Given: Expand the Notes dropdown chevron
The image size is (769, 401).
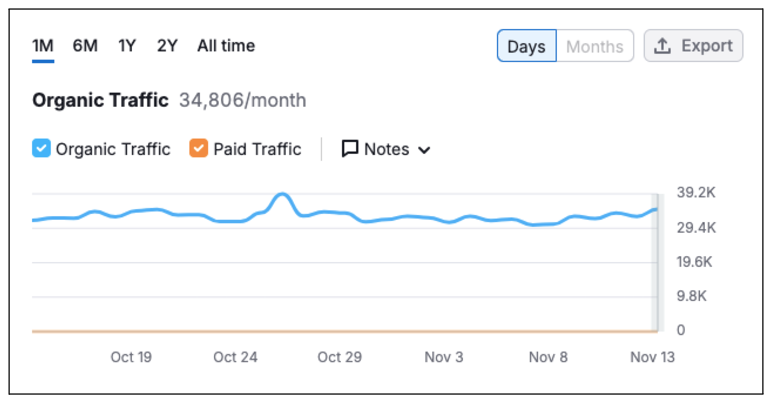Looking at the screenshot, I should point(424,150).
